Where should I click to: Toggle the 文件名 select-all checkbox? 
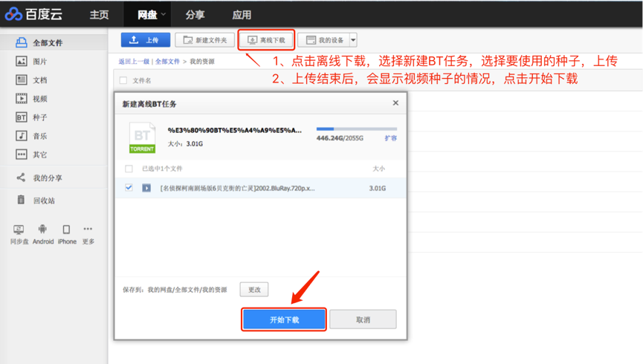pyautogui.click(x=123, y=80)
